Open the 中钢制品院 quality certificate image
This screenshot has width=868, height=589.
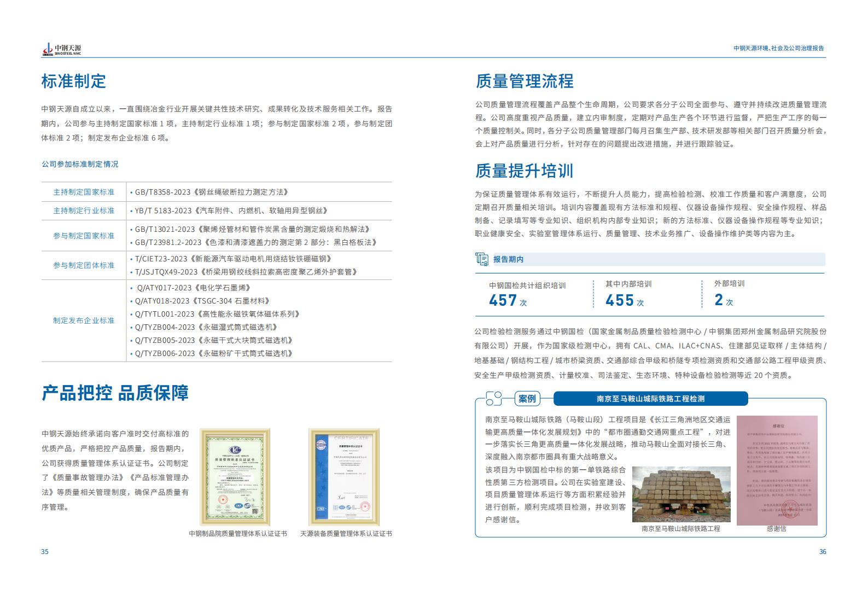[236, 474]
